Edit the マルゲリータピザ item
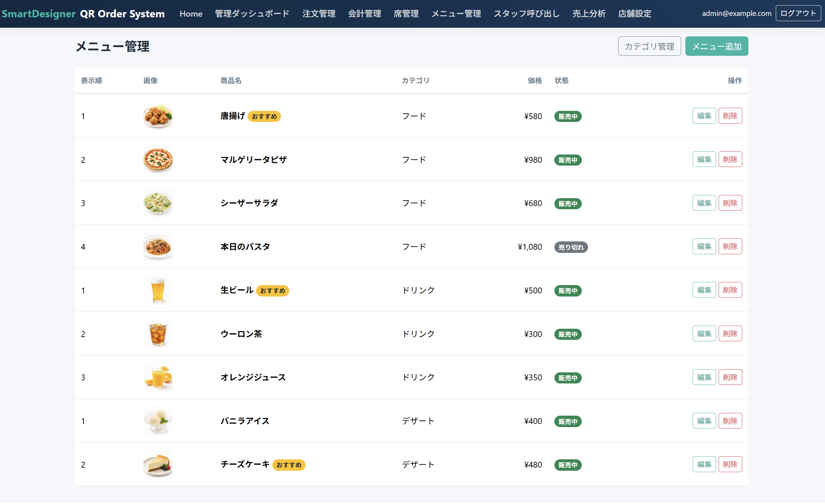Screen dimensions: 825x504 point(704,159)
